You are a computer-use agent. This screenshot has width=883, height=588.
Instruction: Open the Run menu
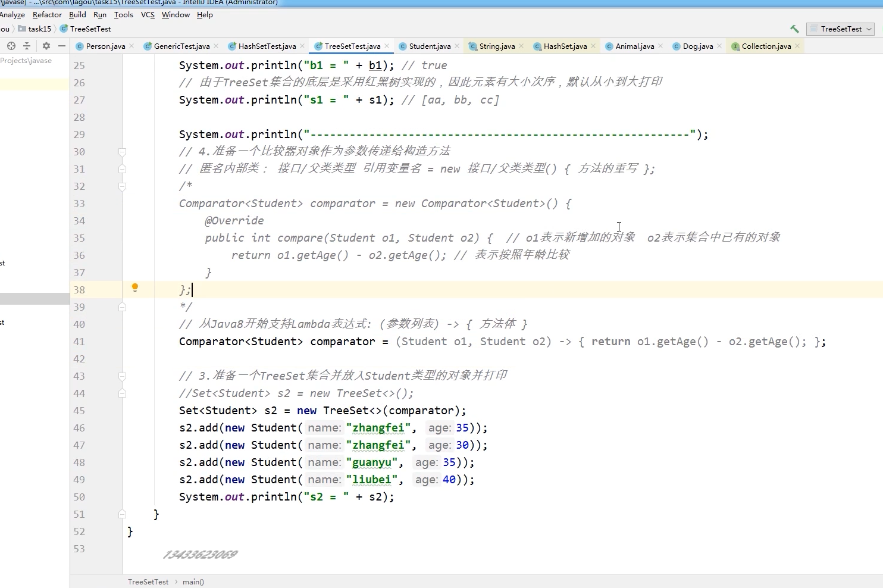point(100,15)
